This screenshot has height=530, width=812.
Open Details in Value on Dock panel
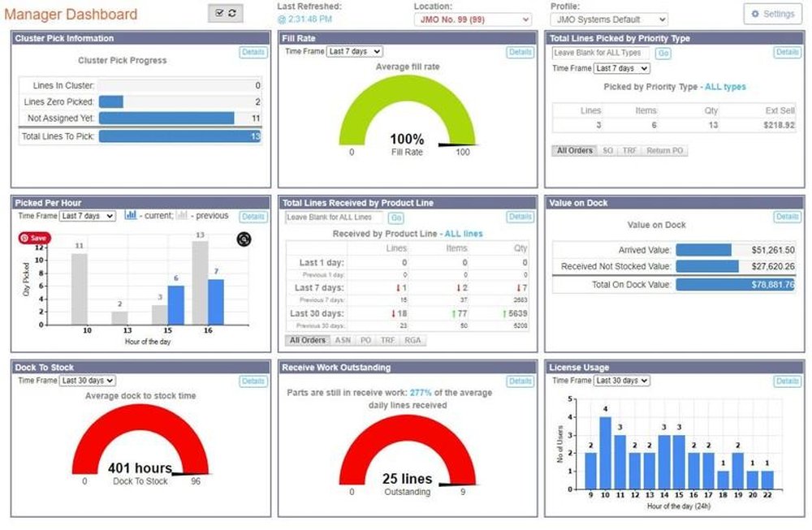point(787,217)
